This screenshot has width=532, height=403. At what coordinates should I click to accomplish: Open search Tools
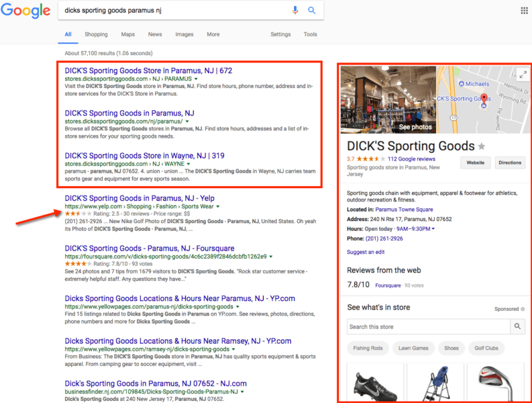pos(310,34)
